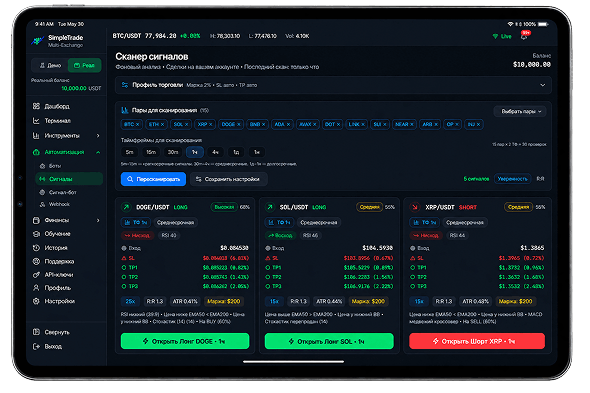Remove DOGE pair via its x icon
This screenshot has height=393, width=590.
pos(239,124)
